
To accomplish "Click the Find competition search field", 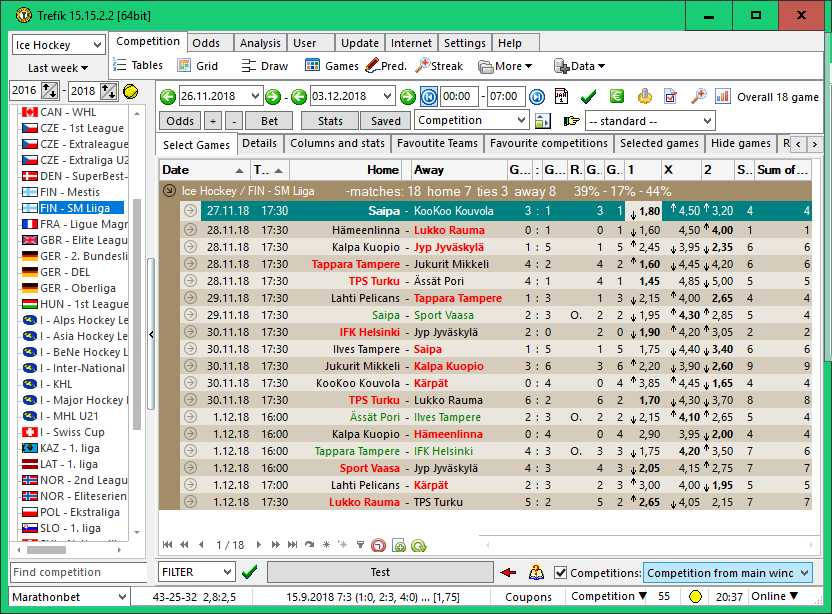I will click(x=78, y=573).
